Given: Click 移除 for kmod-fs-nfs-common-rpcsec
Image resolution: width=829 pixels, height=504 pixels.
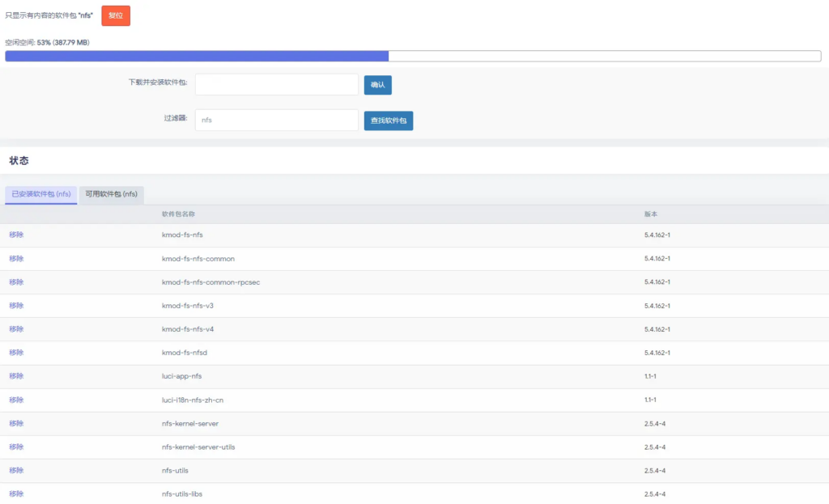Looking at the screenshot, I should pos(16,282).
